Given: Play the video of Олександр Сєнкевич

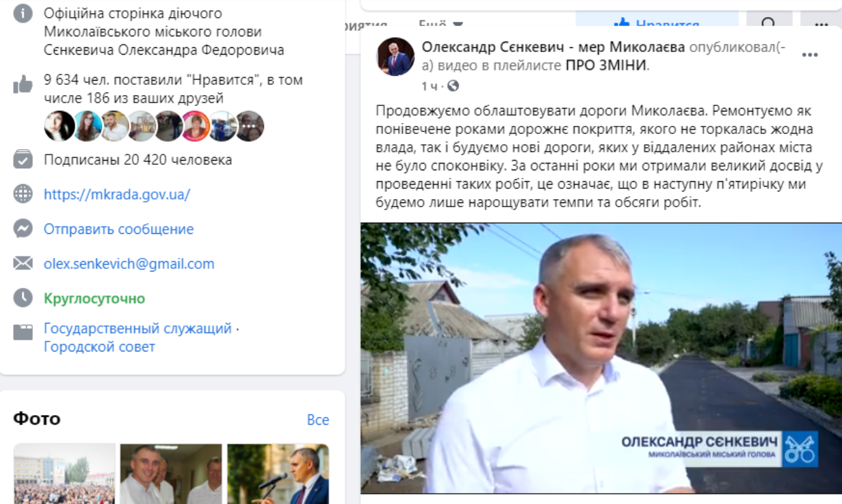Looking at the screenshot, I should pyautogui.click(x=601, y=358).
